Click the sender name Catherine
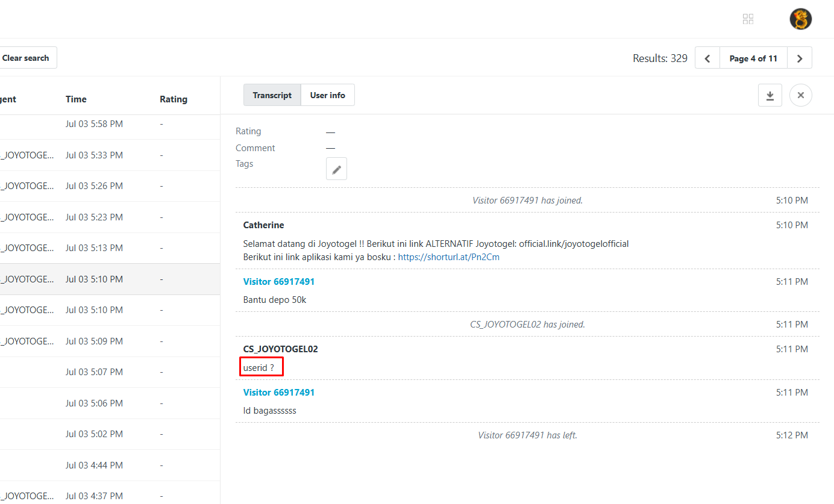 [264, 225]
